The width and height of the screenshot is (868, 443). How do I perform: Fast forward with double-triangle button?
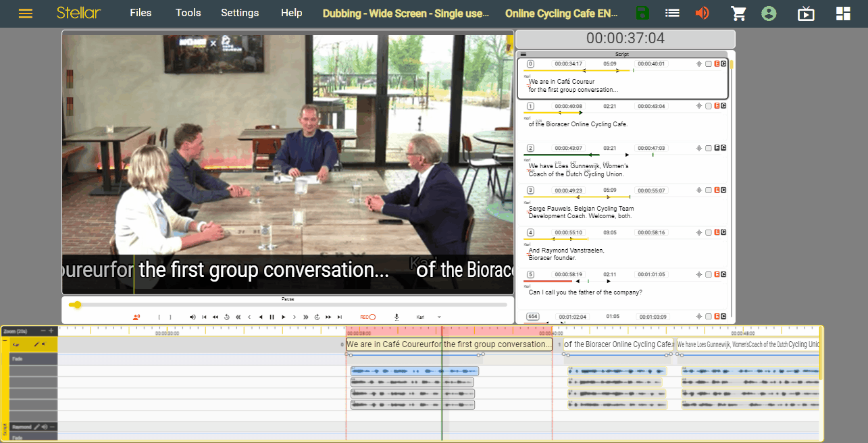coord(328,317)
